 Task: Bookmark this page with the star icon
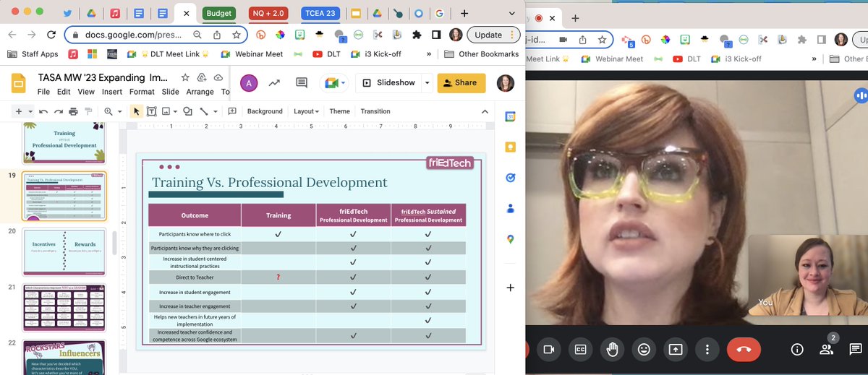coord(237,35)
